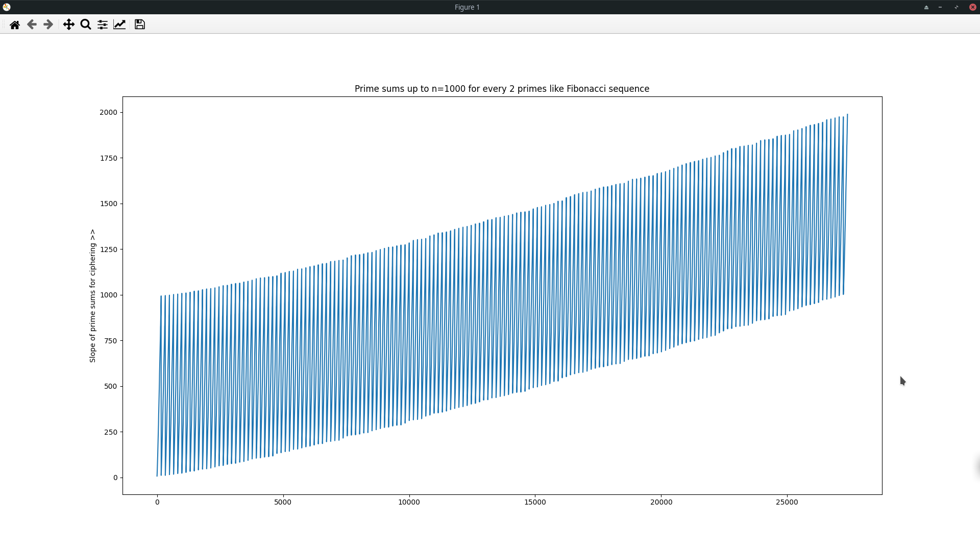The width and height of the screenshot is (980, 551).
Task: Click the eject-style shade icon in title bar
Action: click(926, 7)
